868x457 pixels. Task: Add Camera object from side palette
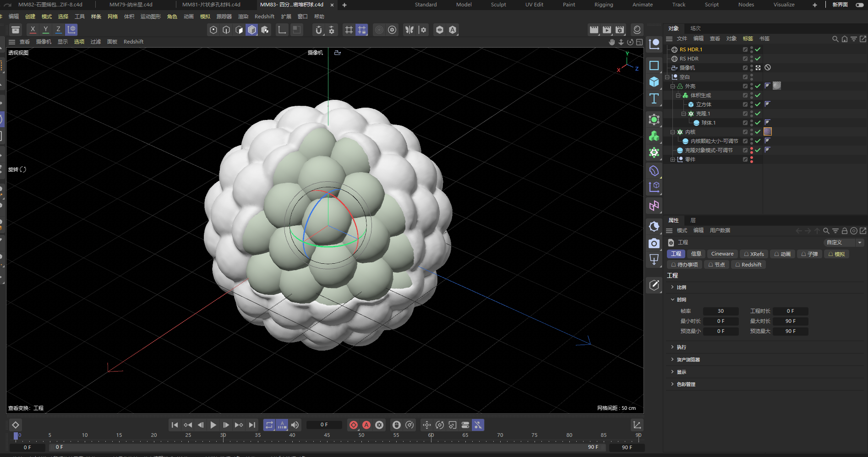654,243
